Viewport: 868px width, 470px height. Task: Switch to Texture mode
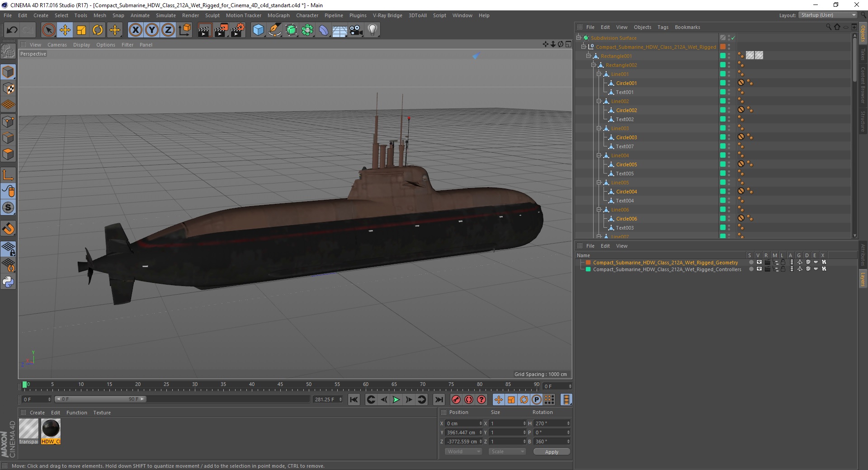(8, 89)
